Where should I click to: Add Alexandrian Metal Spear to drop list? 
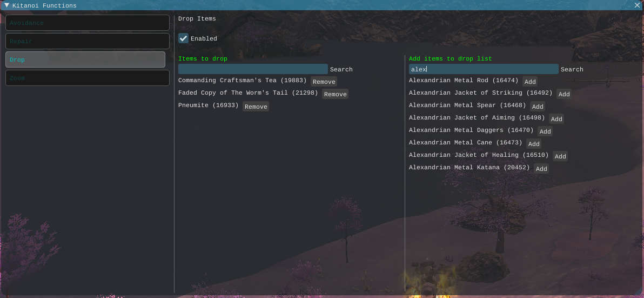click(538, 107)
